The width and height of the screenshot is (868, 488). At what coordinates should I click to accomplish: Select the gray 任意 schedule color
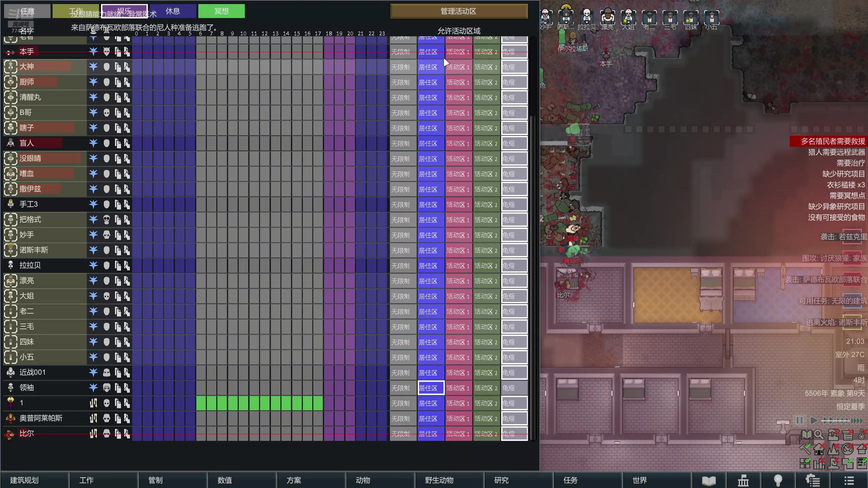(27, 11)
